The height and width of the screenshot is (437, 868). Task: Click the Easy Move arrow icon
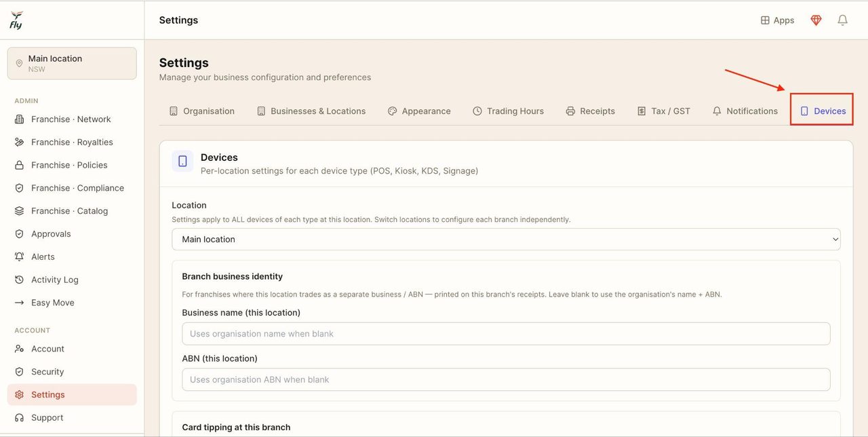pyautogui.click(x=19, y=303)
